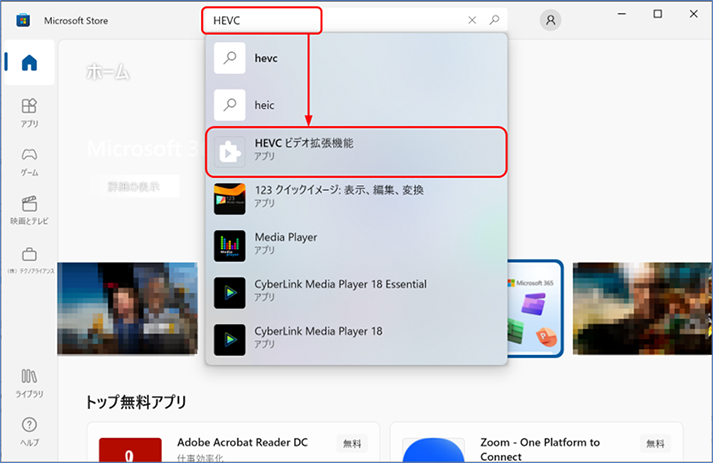
Task: Open the Microsoft 365 promo thumbnail
Action: coord(535,308)
